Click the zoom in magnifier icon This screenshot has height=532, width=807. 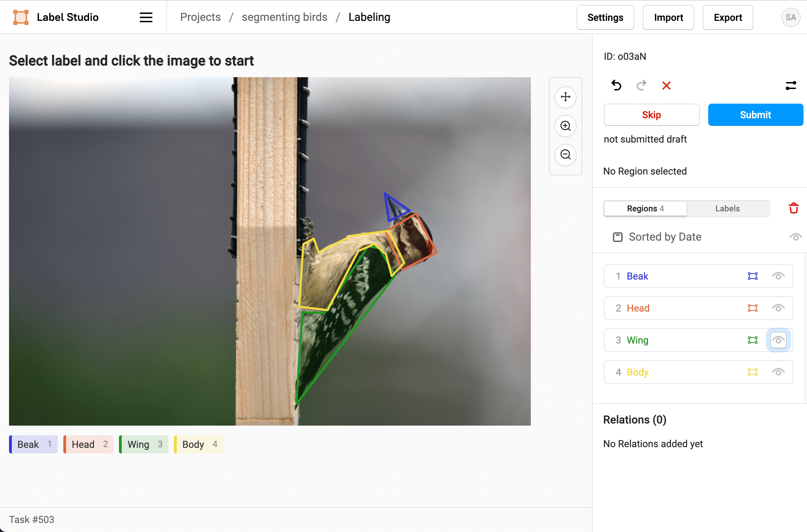[565, 125]
